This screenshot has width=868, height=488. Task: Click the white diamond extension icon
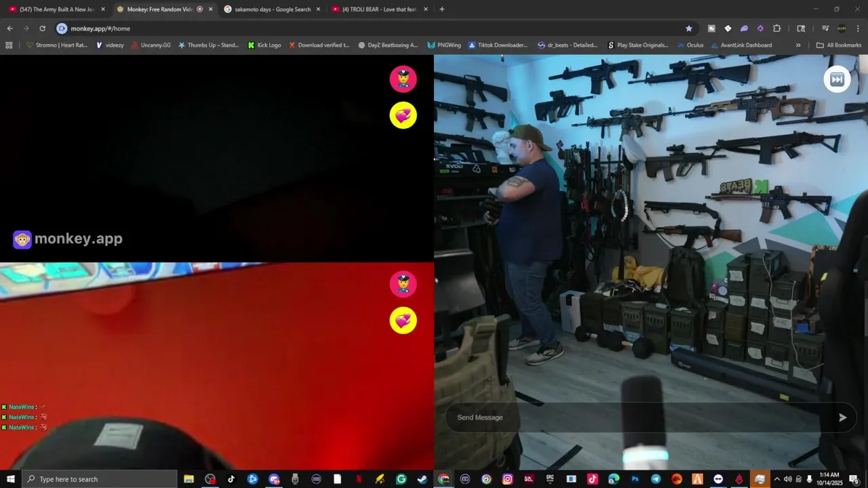(x=728, y=28)
